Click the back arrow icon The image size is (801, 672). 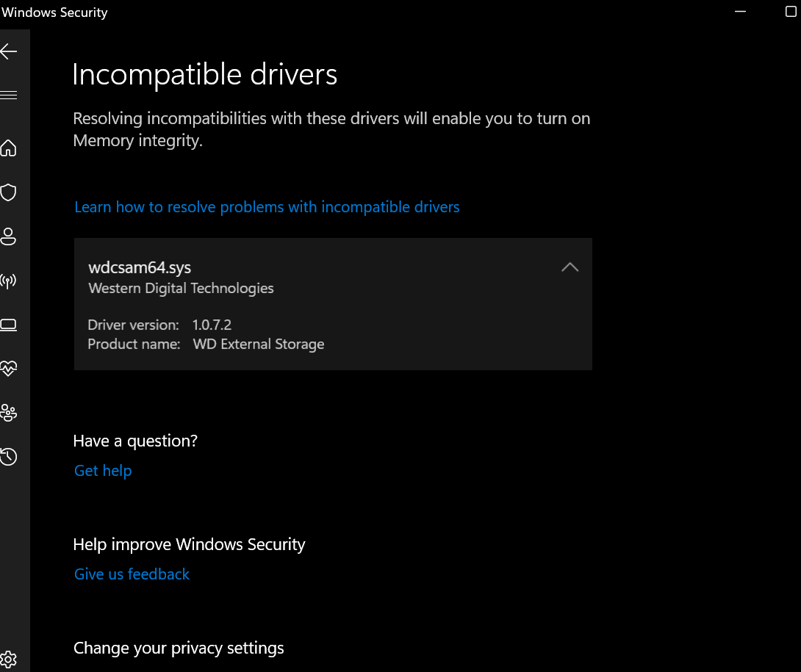(x=9, y=51)
